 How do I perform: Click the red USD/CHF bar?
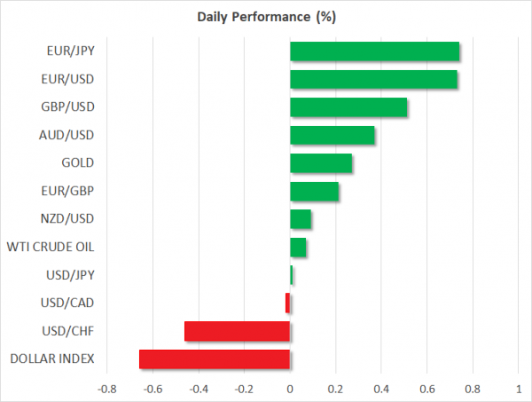click(237, 331)
